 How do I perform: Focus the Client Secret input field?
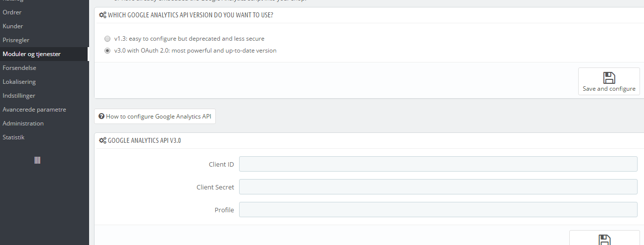[x=438, y=187]
